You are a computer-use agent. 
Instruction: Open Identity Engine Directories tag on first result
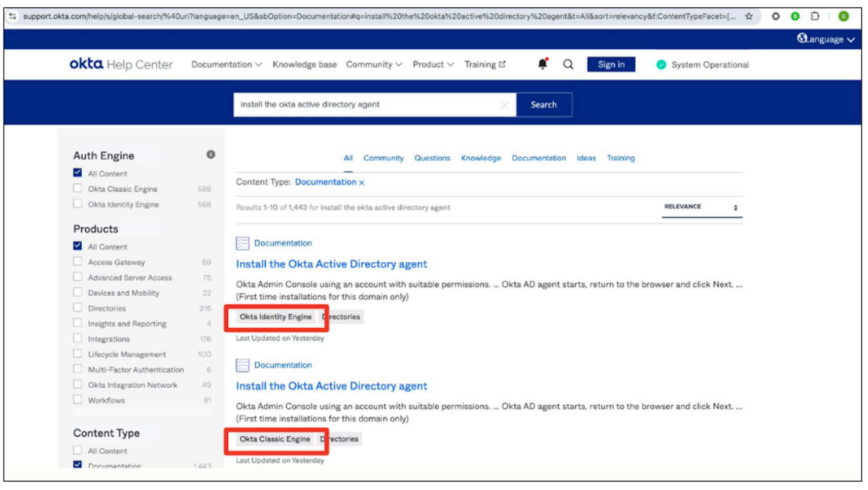coord(342,317)
